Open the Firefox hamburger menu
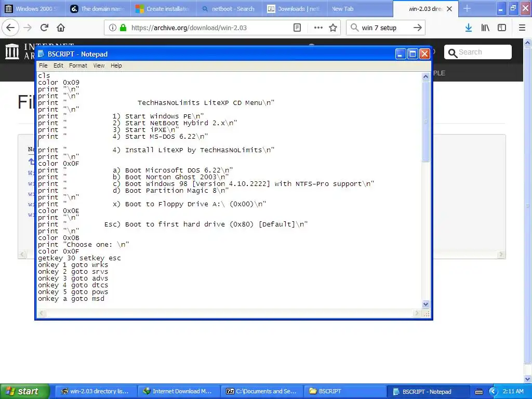This screenshot has height=399, width=532. (522, 28)
